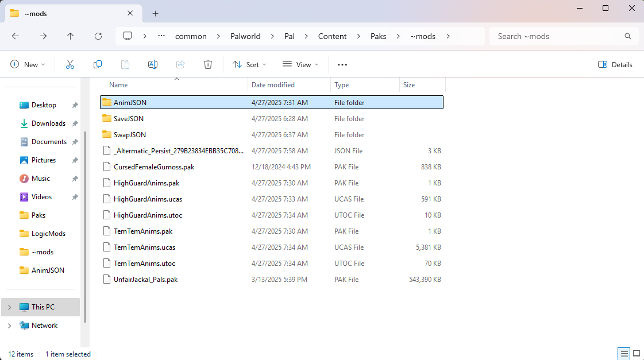Select TemTemAnims.utoc file

click(x=272, y=264)
